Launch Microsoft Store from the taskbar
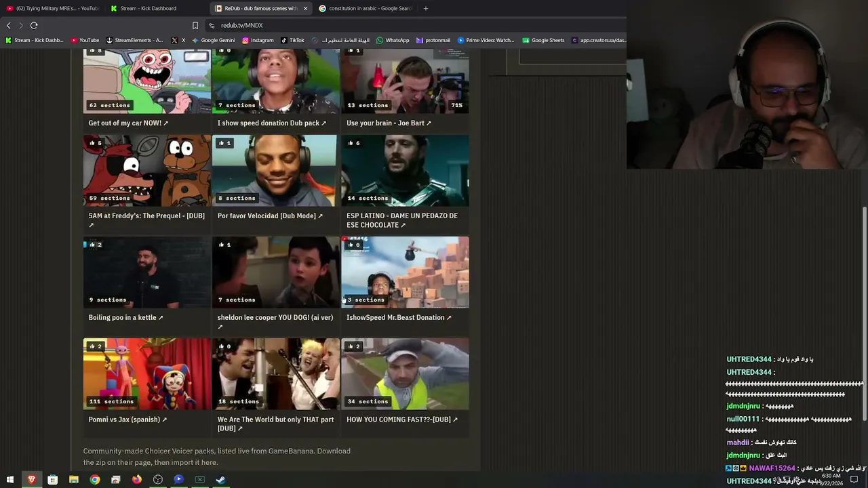Viewport: 868px width, 488px height. [52, 480]
